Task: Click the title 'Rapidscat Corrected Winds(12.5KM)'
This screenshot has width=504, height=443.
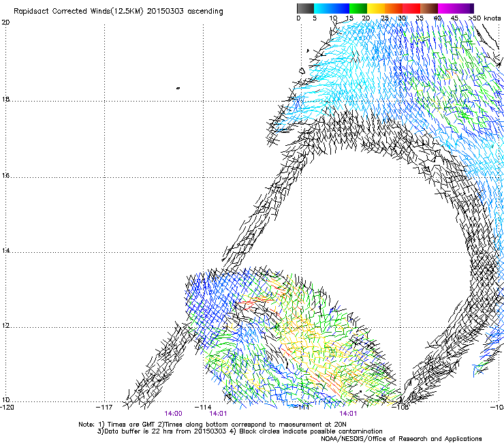Action: [78, 12]
